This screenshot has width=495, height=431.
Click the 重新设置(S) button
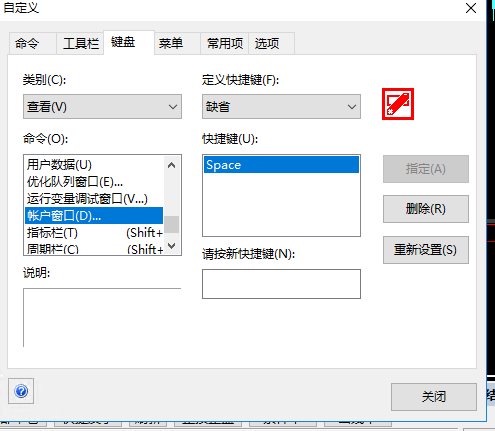click(x=426, y=250)
